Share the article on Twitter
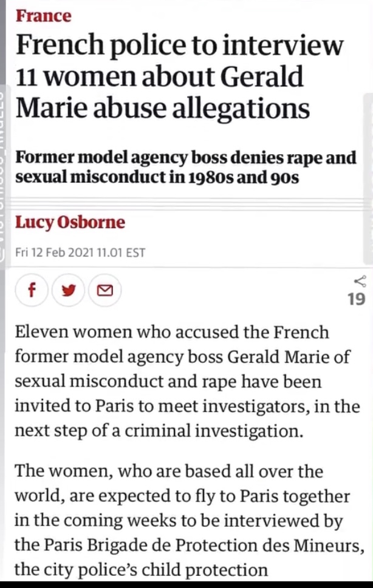Image resolution: width=373 pixels, height=588 pixels. pos(69,291)
